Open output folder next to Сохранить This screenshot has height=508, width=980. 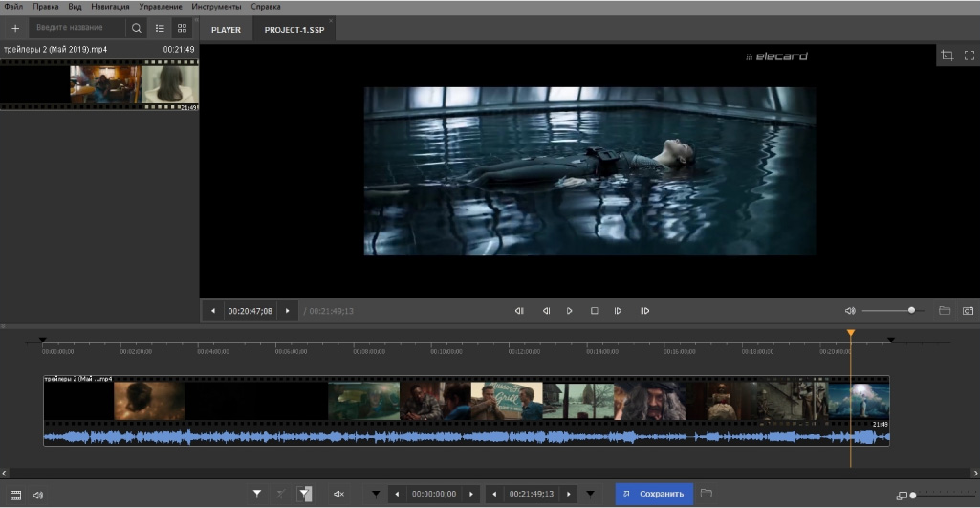click(706, 494)
